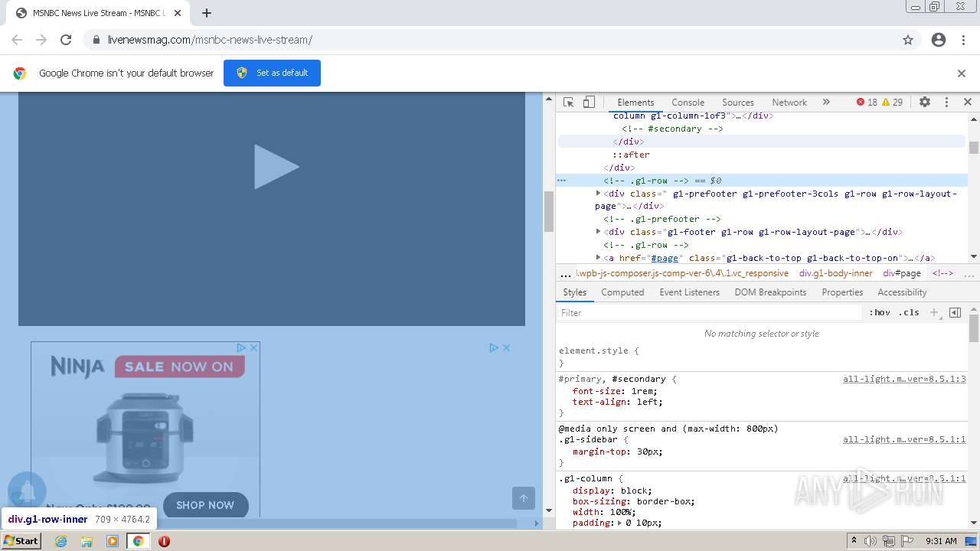Expand the g1-back-to-top anchor node
Screen dimensions: 980x551
pyautogui.click(x=599, y=258)
